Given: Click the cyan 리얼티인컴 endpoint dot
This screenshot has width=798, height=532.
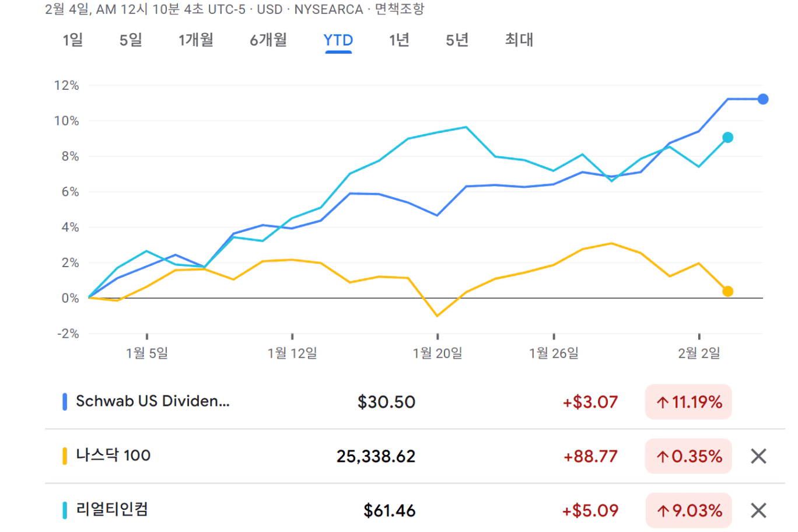Looking at the screenshot, I should pyautogui.click(x=727, y=138).
